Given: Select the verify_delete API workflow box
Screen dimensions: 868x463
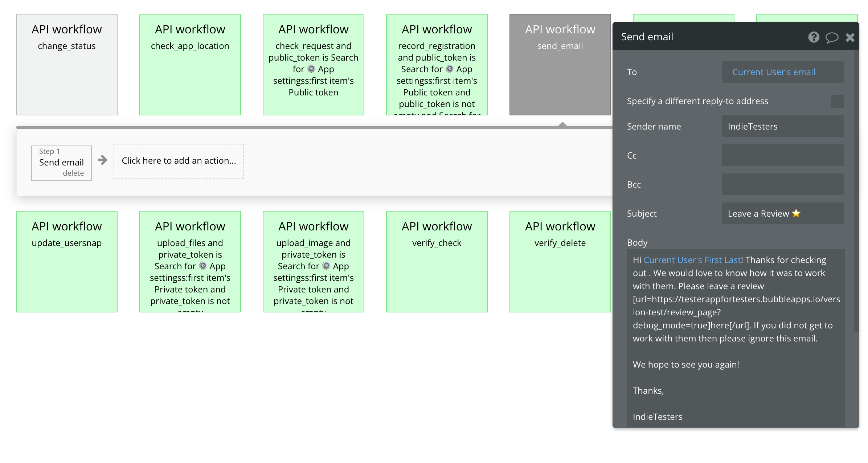Looking at the screenshot, I should pos(560,261).
